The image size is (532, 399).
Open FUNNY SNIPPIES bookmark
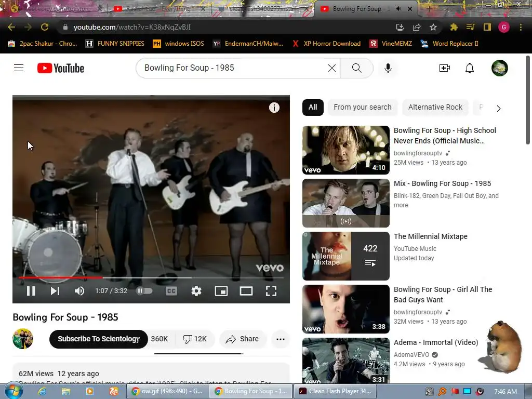(x=115, y=44)
